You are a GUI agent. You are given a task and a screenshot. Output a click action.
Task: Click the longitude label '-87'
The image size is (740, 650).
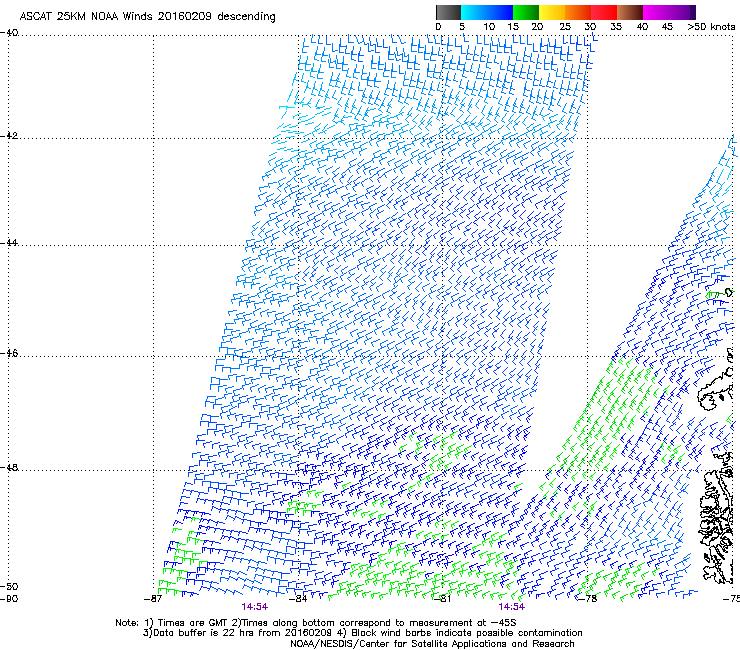click(x=153, y=599)
